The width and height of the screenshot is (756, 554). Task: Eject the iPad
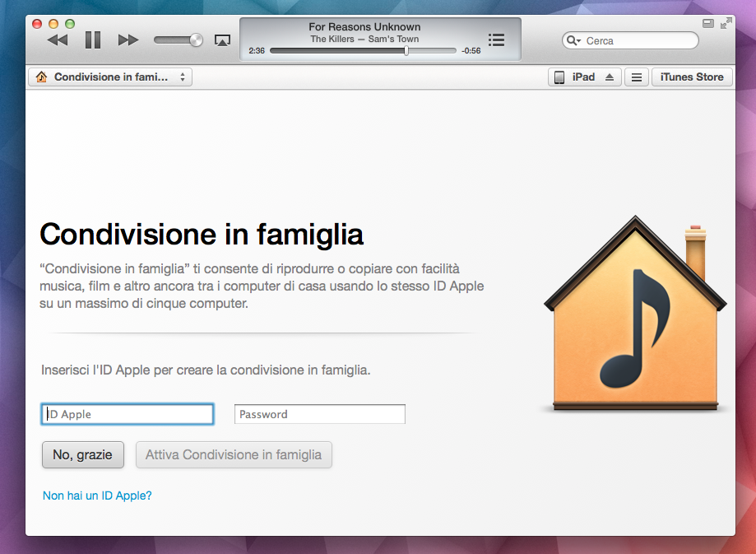click(610, 77)
